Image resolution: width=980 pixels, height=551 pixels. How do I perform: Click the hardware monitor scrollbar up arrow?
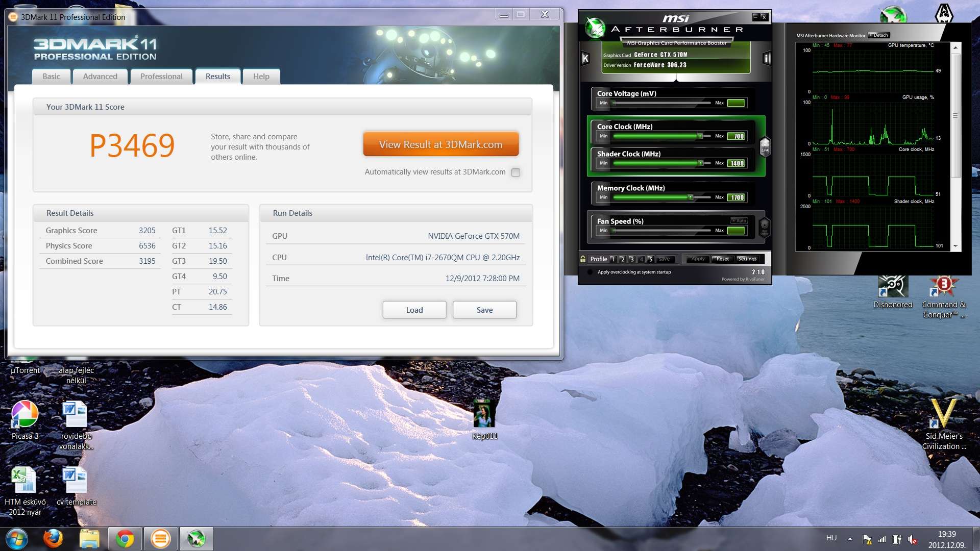[x=956, y=47]
